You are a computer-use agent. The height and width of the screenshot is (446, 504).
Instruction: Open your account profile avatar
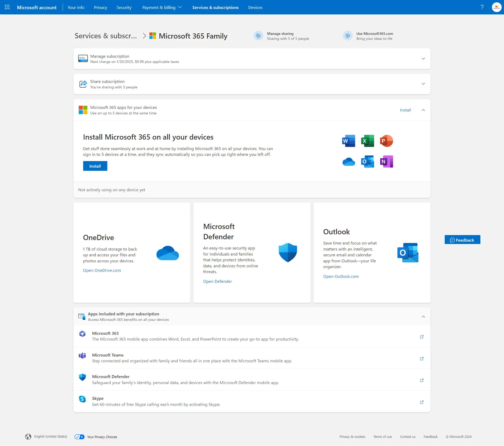496,7
